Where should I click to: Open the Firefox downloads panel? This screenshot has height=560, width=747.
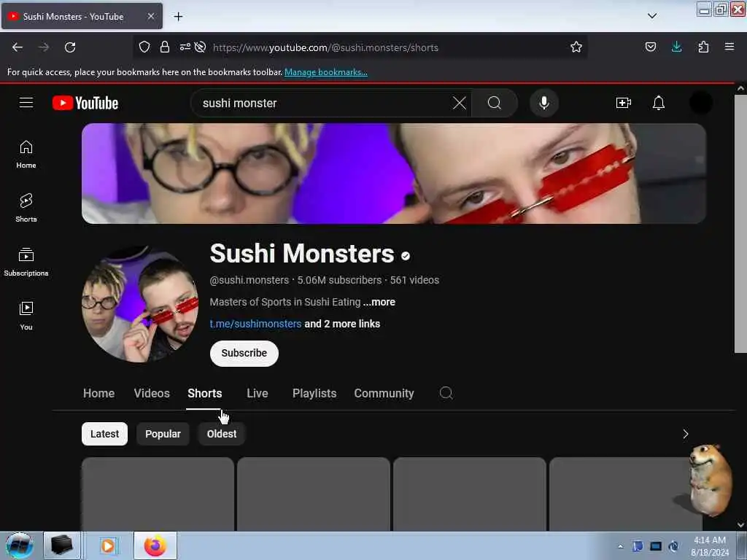[x=676, y=47]
